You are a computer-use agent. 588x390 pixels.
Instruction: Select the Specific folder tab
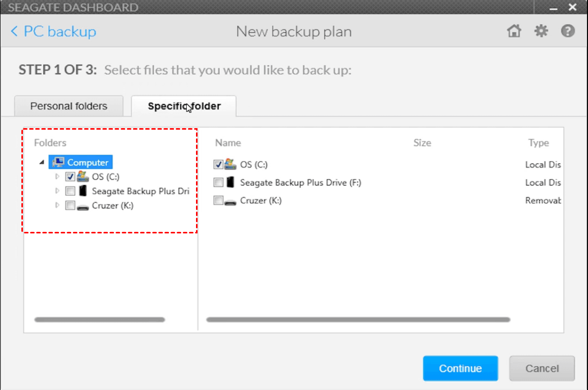tap(184, 106)
